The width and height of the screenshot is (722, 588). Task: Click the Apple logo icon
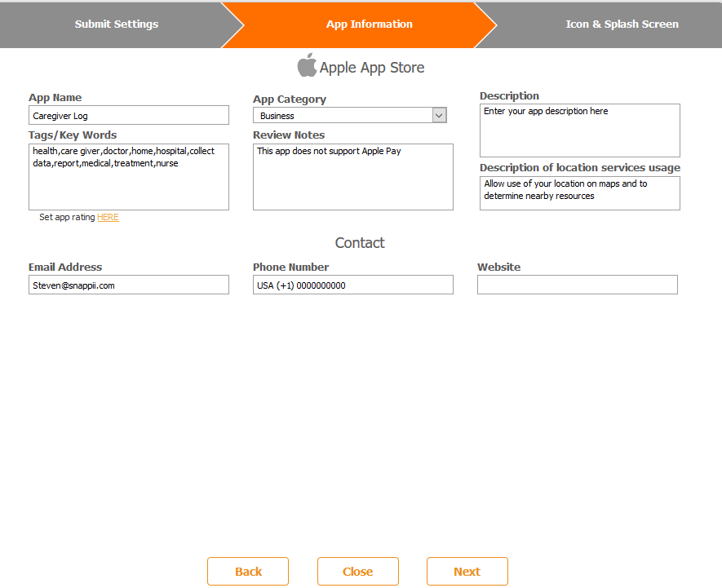pos(307,65)
